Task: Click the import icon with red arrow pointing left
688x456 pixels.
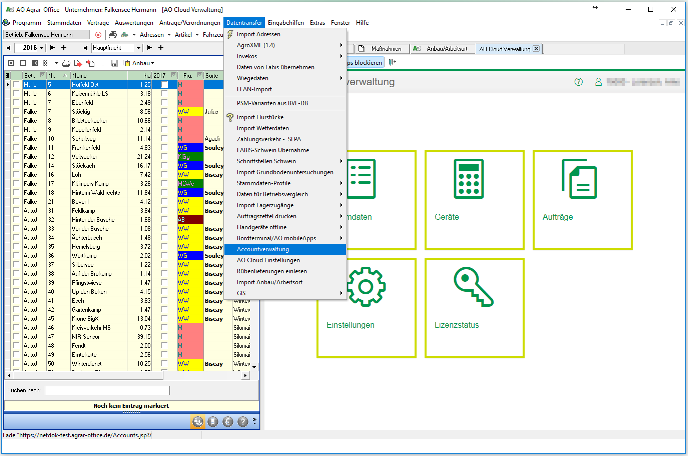Action: click(90, 63)
